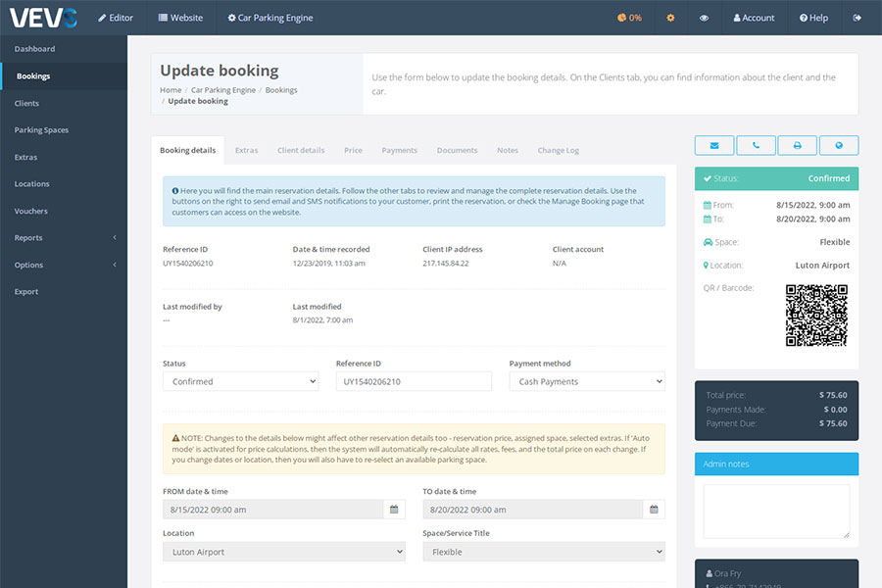Click the Admin notes text area
Screen dimensions: 882x588
(776, 512)
